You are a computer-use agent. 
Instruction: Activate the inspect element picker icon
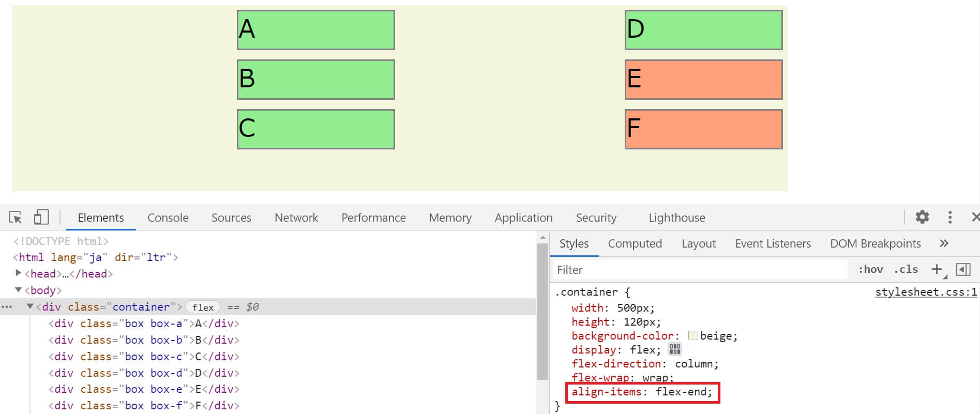point(16,218)
